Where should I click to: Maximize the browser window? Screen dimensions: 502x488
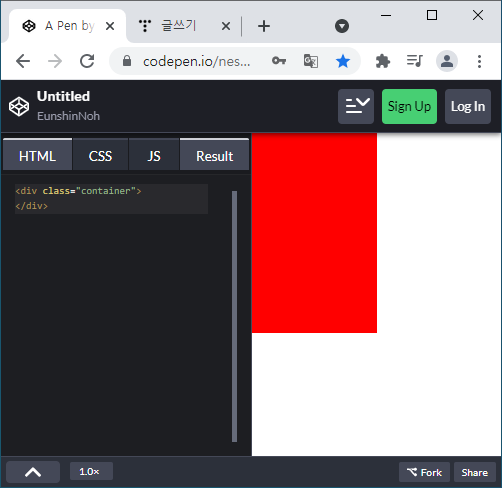click(432, 15)
